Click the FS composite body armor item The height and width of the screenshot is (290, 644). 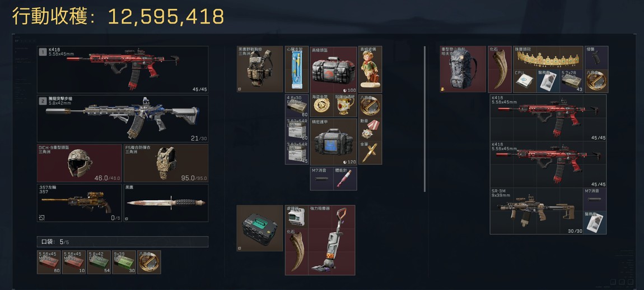click(166, 163)
